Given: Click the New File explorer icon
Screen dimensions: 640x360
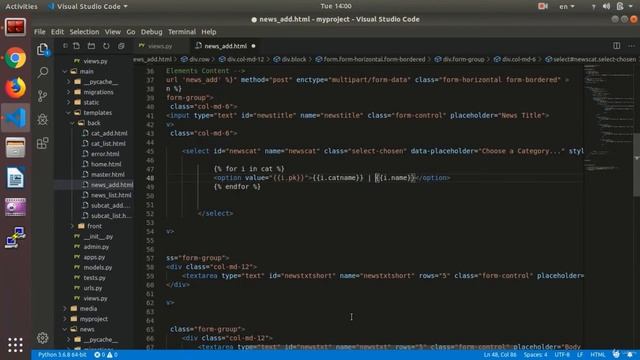Looking at the screenshot, I should click(76, 46).
